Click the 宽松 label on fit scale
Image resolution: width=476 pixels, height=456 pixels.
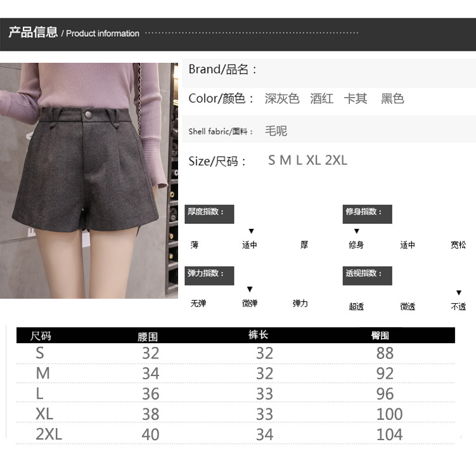point(458,245)
